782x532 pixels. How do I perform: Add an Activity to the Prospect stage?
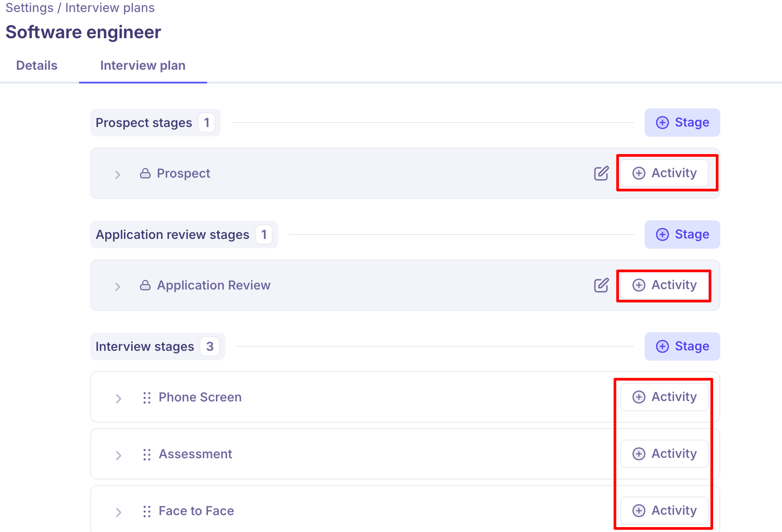click(664, 173)
